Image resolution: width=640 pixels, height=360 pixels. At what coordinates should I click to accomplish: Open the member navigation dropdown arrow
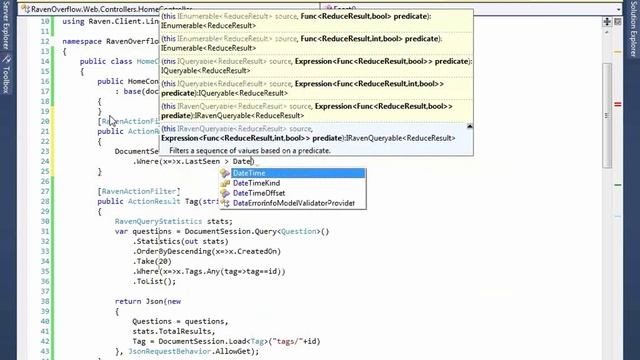click(x=619, y=9)
